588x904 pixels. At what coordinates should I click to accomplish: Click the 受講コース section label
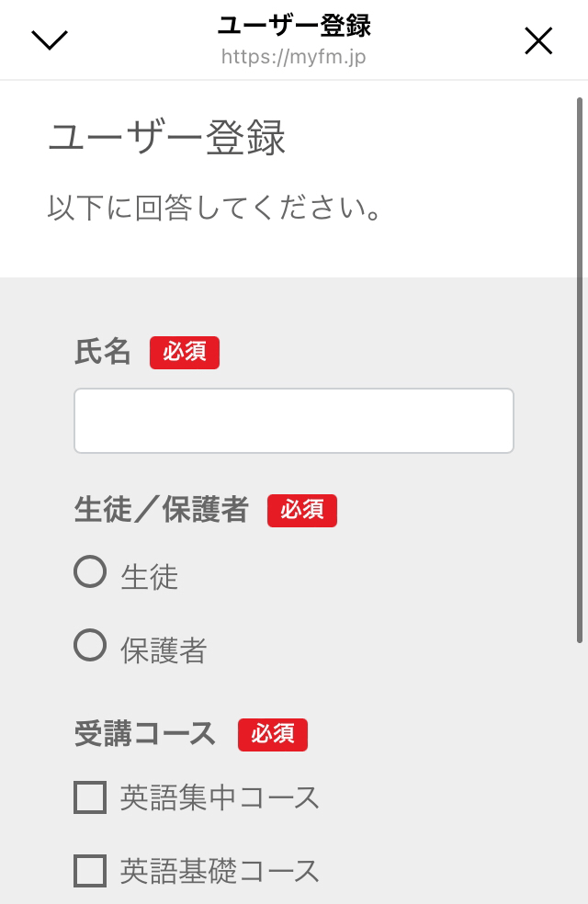point(145,734)
